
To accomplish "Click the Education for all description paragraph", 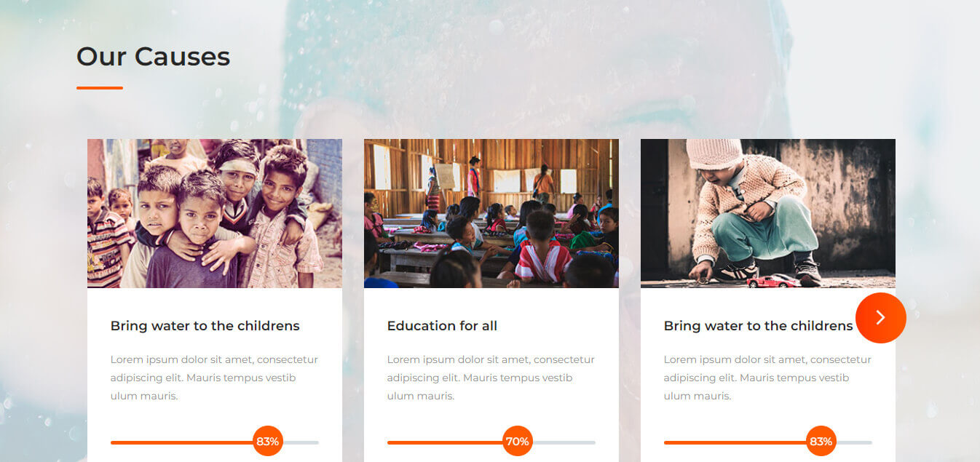I will pos(491,378).
